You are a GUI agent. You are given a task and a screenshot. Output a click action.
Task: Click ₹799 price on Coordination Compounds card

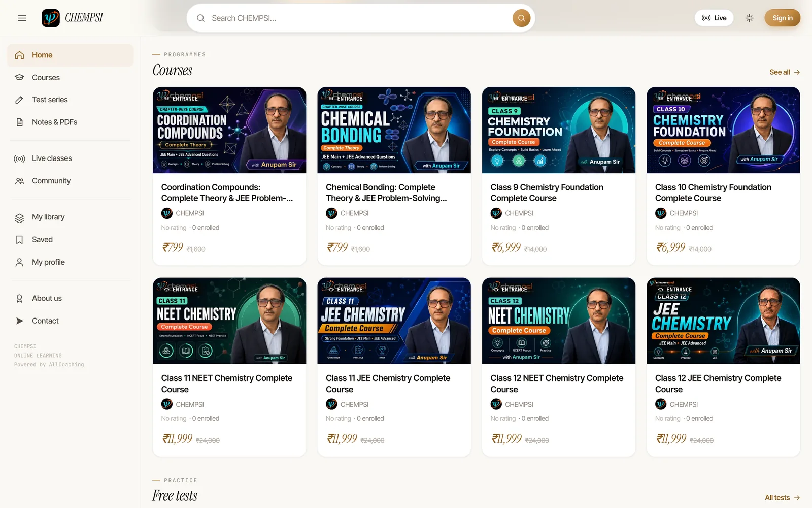(x=173, y=247)
